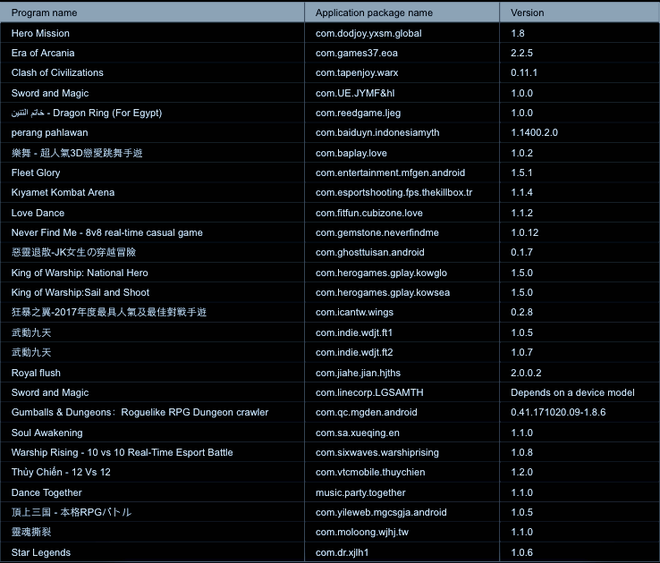Click King of Warship:Sail and Shoot
Image resolution: width=660 pixels, height=563 pixels.
click(x=80, y=292)
